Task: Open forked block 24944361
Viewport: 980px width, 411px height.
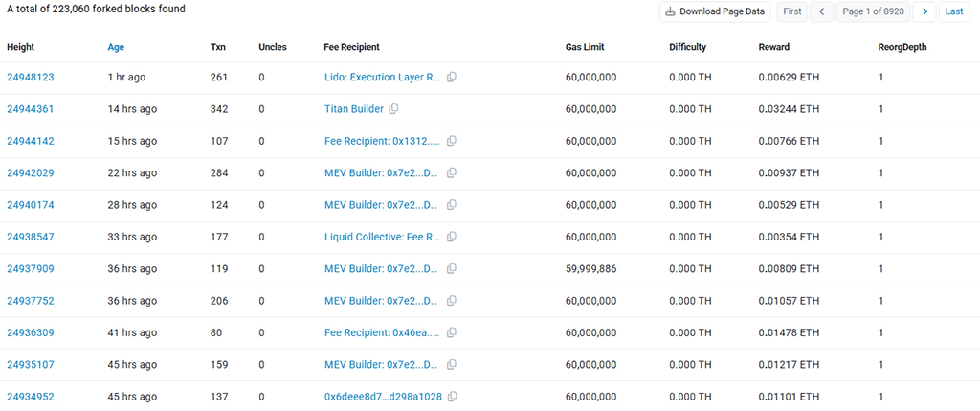Action: click(31, 109)
